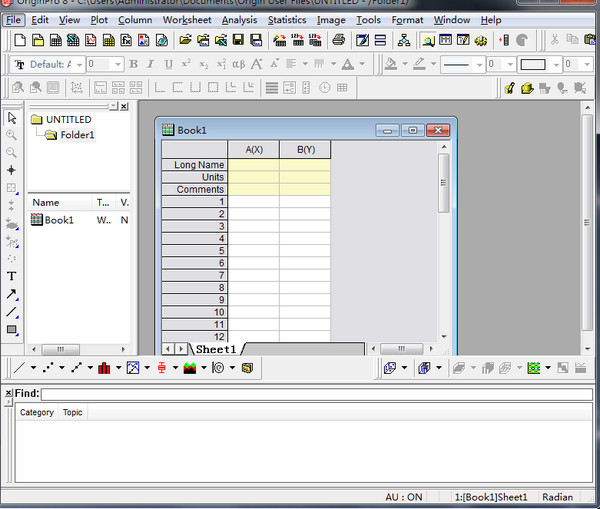The image size is (600, 509).
Task: Toggle Subscript formatting
Action: point(204,64)
